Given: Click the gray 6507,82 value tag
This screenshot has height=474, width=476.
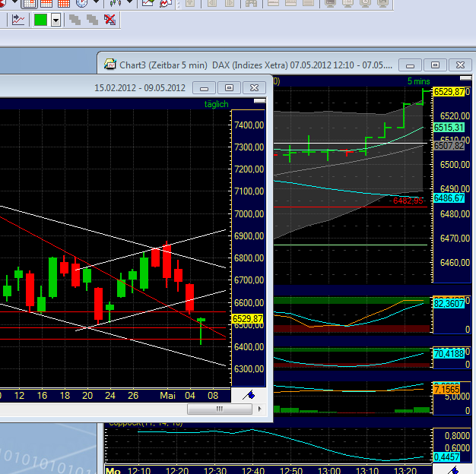Looking at the screenshot, I should [x=449, y=146].
